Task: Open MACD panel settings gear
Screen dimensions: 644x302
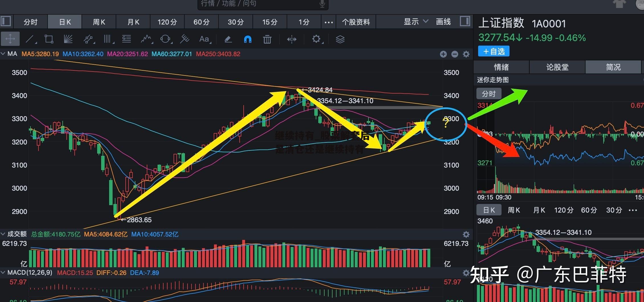Action: [x=466, y=273]
